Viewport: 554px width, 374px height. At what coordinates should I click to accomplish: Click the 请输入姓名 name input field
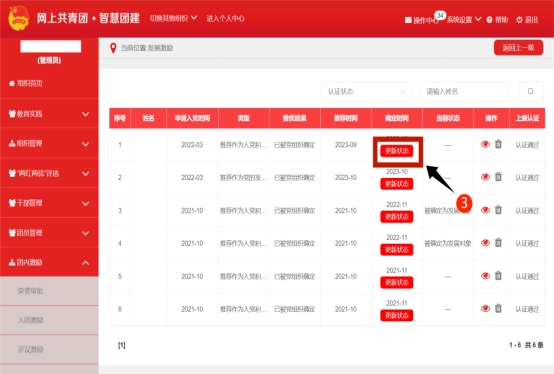coord(464,91)
